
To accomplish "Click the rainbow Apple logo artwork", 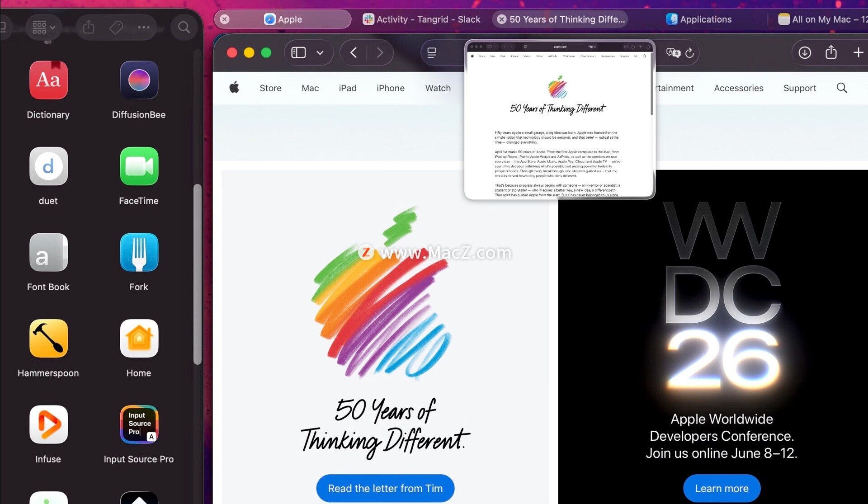I will point(381,293).
